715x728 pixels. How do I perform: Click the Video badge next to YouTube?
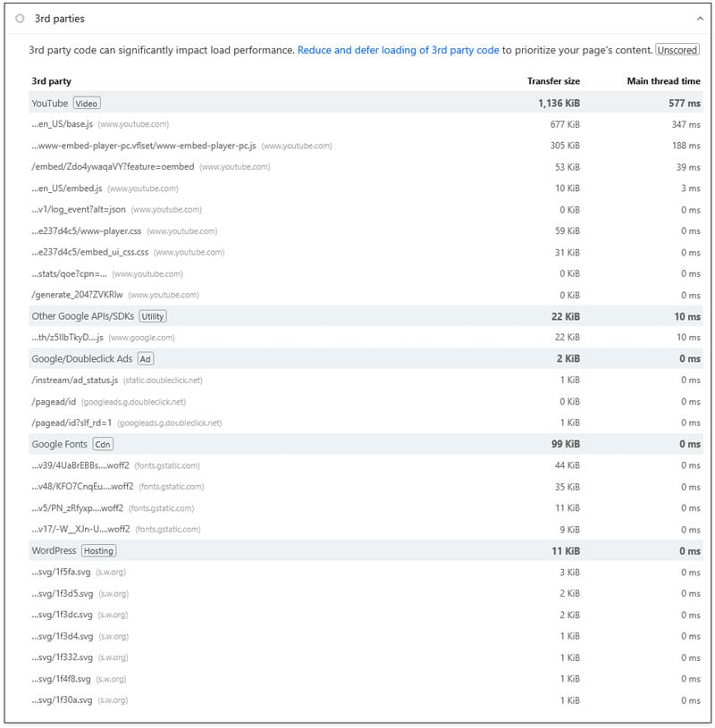85,103
